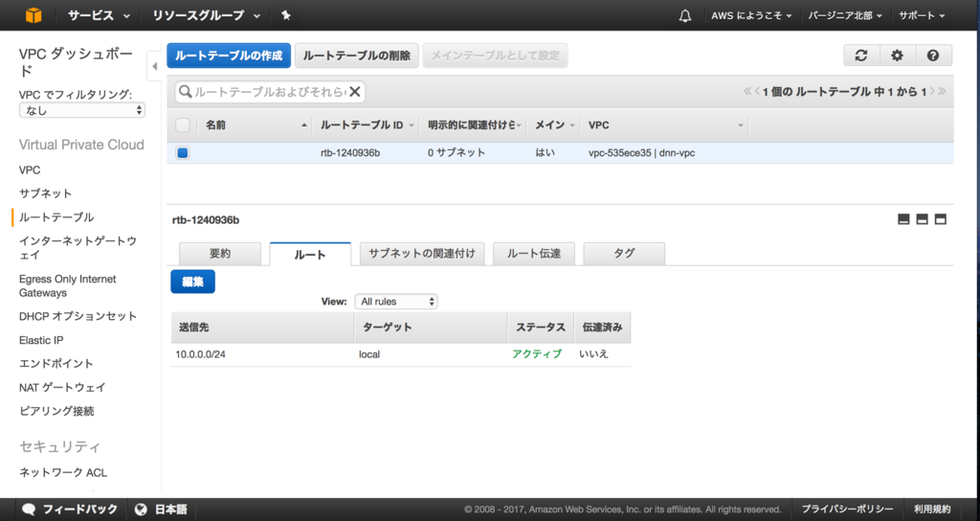The height and width of the screenshot is (521, 980).
Task: Select the ルート tab
Action: (x=310, y=254)
